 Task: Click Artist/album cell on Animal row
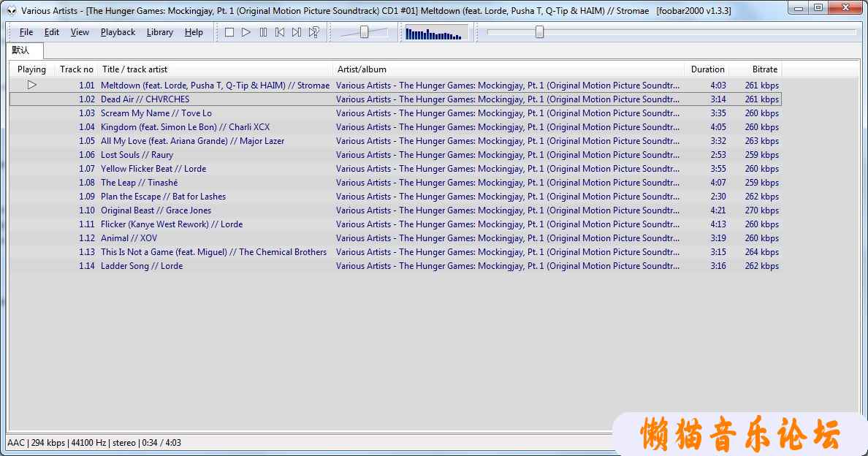(x=508, y=238)
